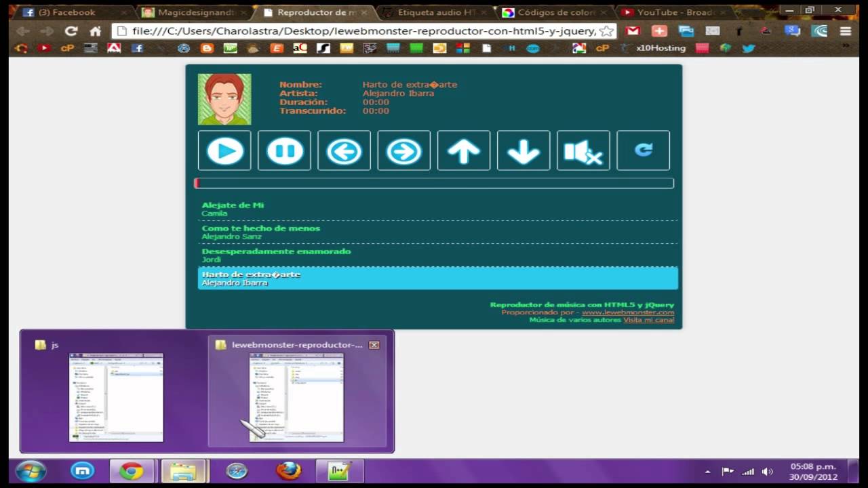Open the 'YouTube - Broad' browser tab
Image resolution: width=868 pixels, height=488 pixels.
coord(674,12)
